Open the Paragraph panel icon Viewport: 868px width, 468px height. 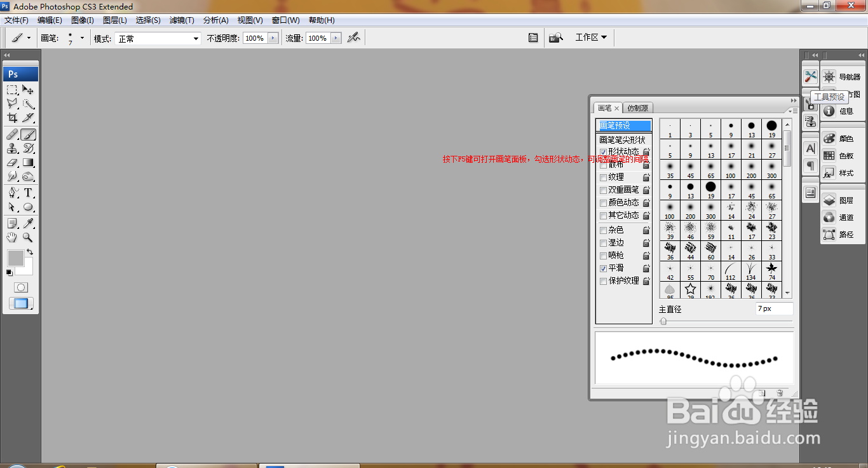[x=810, y=166]
